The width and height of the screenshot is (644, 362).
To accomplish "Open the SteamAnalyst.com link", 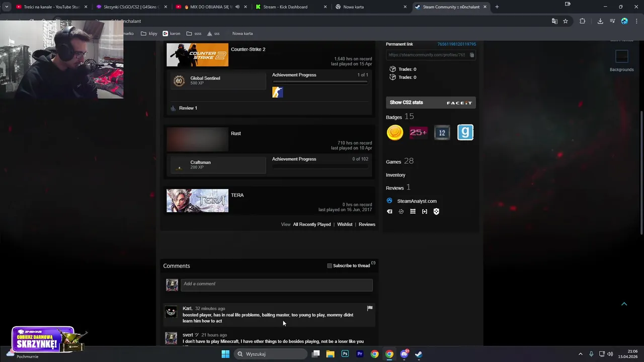I will [x=417, y=201].
